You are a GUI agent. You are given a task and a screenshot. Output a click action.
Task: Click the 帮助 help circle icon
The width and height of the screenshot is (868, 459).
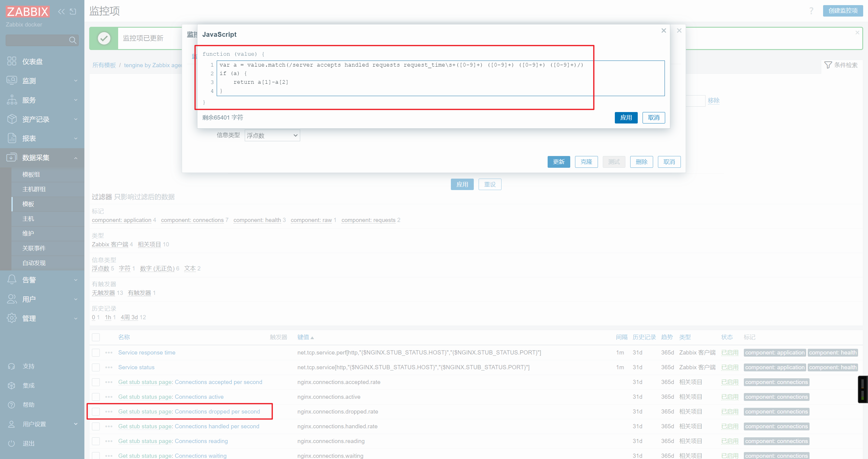click(x=11, y=404)
